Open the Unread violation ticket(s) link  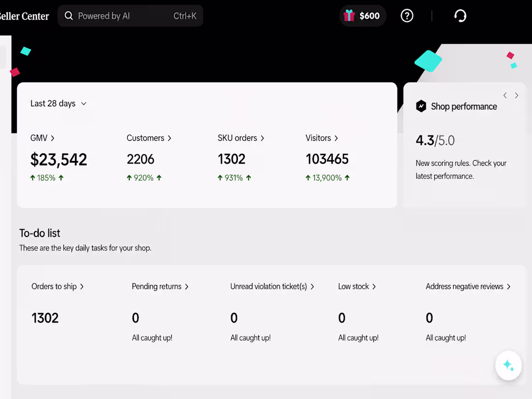[272, 286]
